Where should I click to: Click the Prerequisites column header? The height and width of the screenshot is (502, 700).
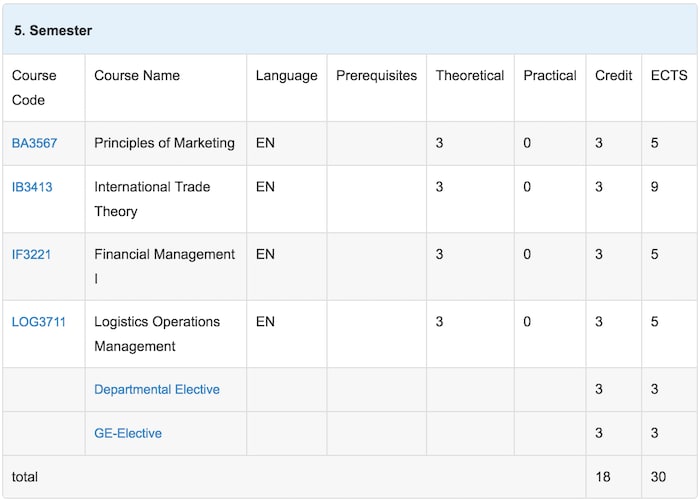point(376,76)
